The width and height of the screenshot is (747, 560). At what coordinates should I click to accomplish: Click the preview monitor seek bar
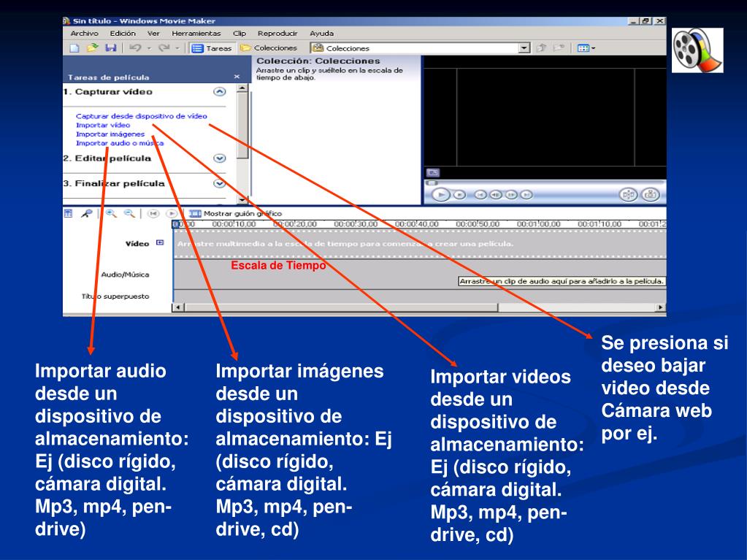pyautogui.click(x=545, y=183)
